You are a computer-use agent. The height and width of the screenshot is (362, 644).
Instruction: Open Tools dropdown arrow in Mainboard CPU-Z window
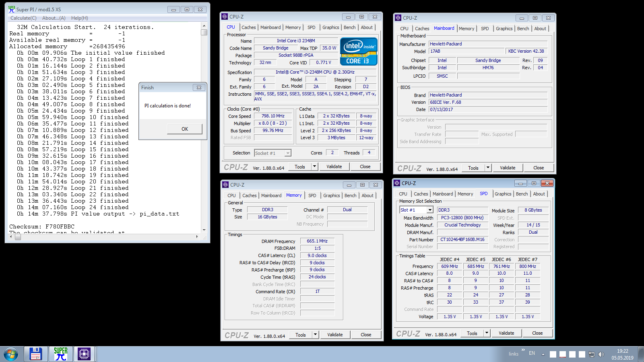tap(488, 168)
